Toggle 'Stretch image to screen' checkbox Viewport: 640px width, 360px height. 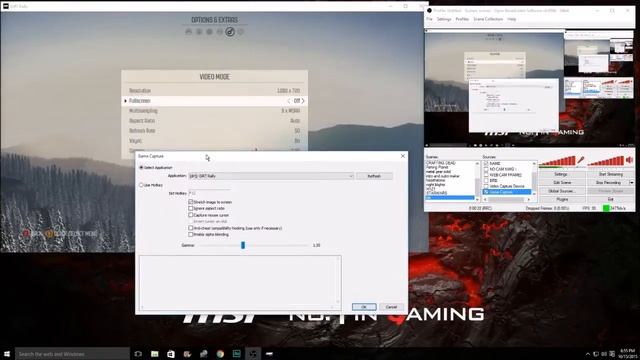click(x=191, y=202)
